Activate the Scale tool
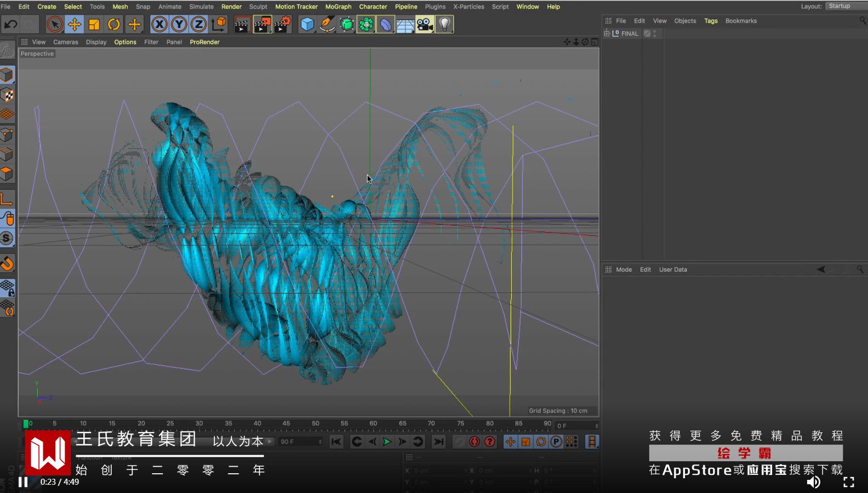Viewport: 868px width, 493px height. (x=94, y=24)
